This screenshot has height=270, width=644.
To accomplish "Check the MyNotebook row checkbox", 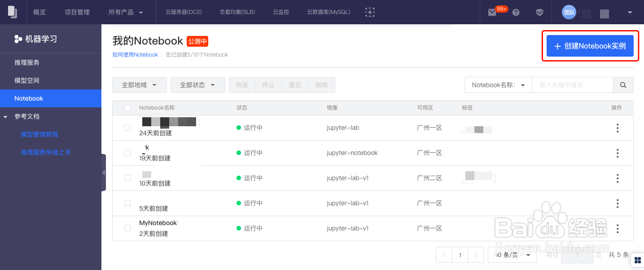I will click(127, 228).
